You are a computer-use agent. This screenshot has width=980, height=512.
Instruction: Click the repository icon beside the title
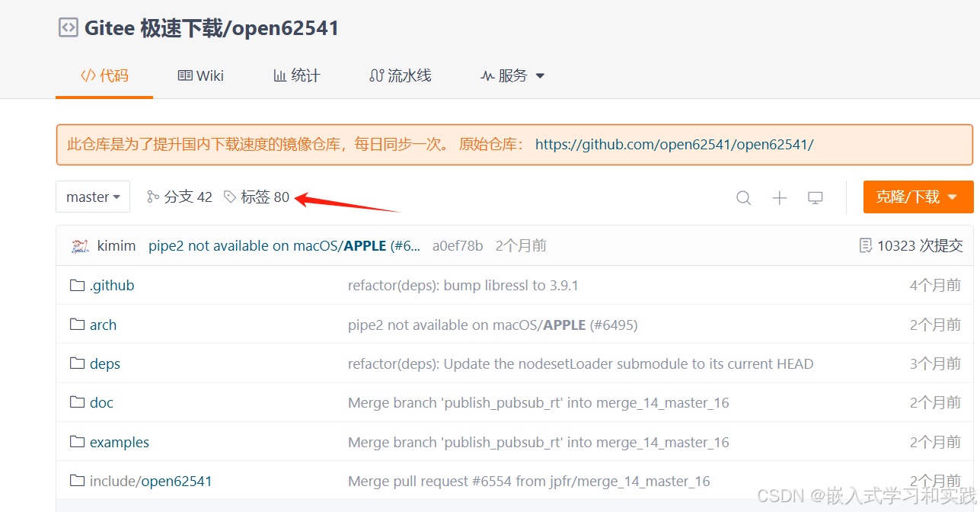(68, 27)
